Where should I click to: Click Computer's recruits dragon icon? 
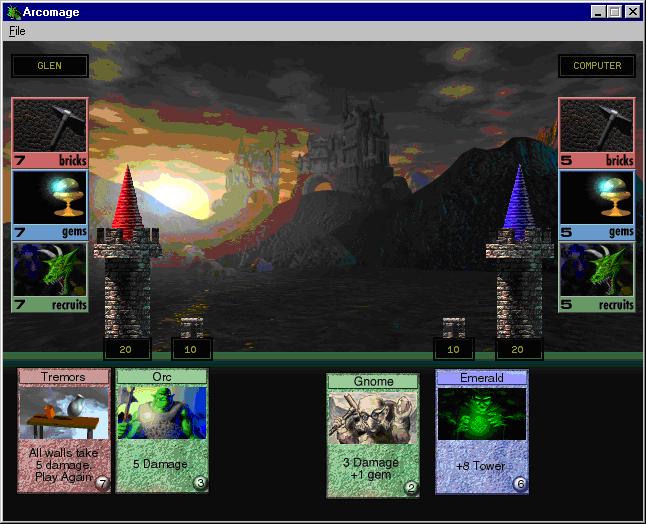[x=597, y=270]
